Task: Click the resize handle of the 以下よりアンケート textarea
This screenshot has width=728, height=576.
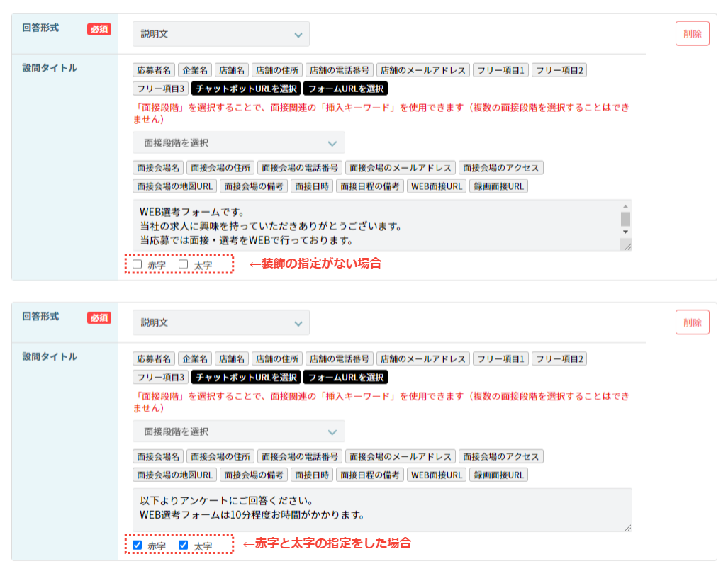Action: tap(627, 527)
